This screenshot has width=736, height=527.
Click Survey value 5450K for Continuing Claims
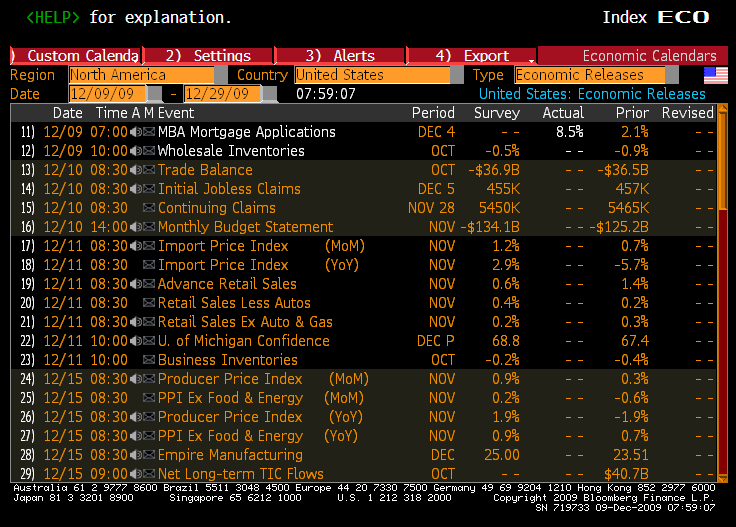[x=499, y=208]
